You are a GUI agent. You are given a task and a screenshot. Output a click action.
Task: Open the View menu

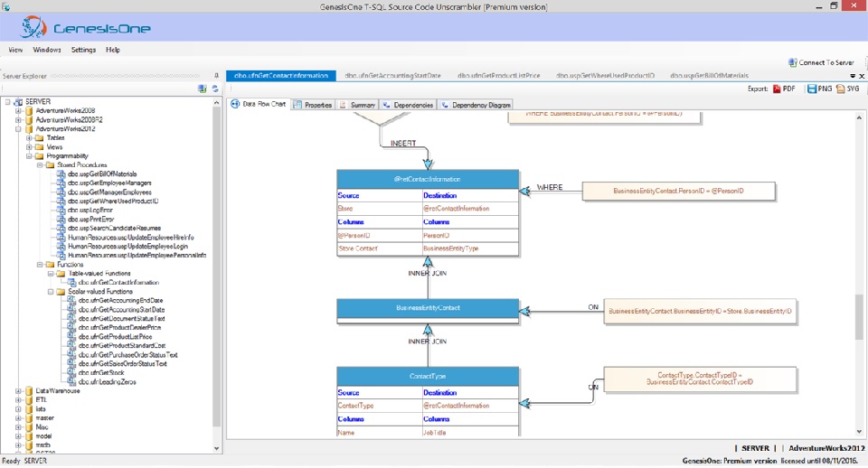click(x=15, y=50)
